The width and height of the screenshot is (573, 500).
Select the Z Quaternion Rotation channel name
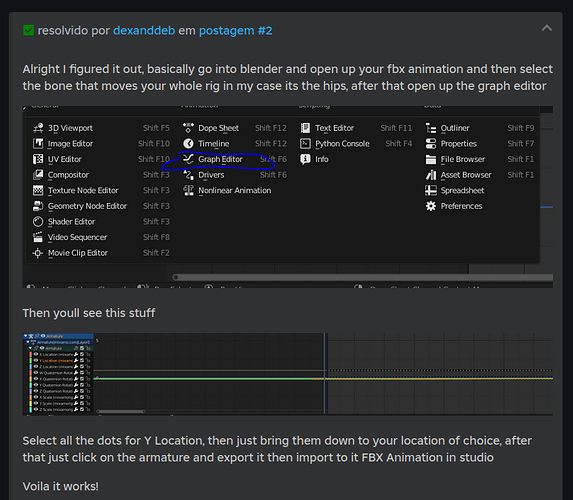pyautogui.click(x=56, y=391)
